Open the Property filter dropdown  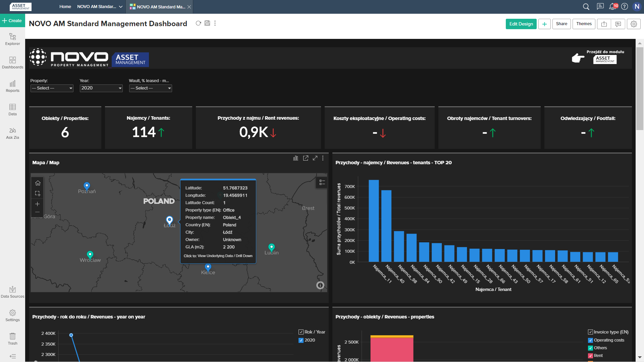pos(52,88)
